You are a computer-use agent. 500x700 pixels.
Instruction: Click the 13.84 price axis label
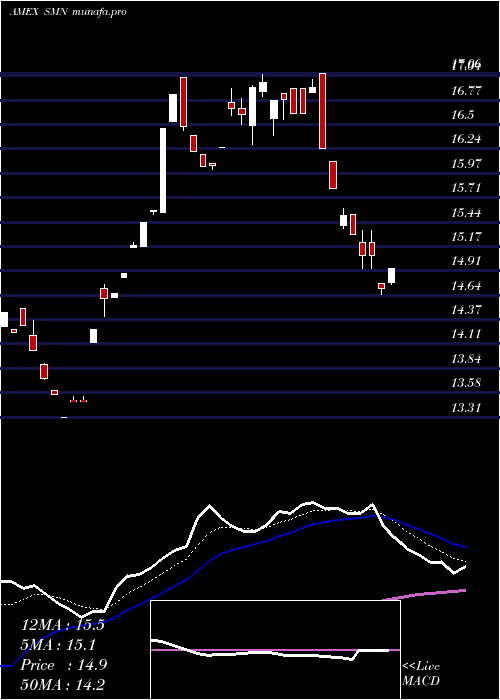point(466,359)
